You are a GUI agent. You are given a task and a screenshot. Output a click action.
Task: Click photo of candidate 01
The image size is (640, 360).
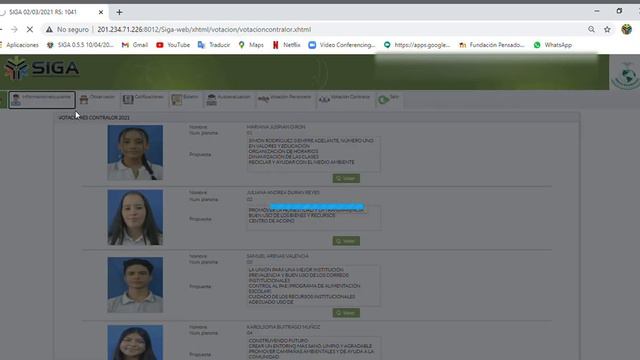(x=135, y=152)
